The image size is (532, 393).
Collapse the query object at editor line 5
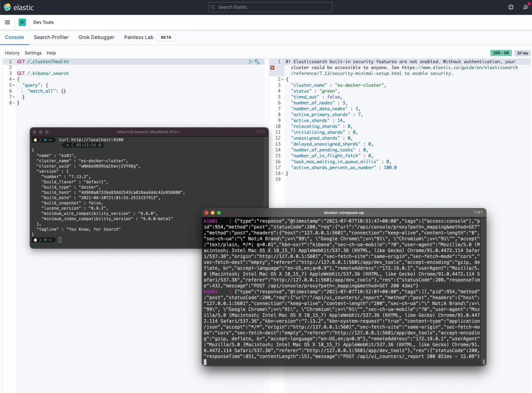pyautogui.click(x=14, y=85)
